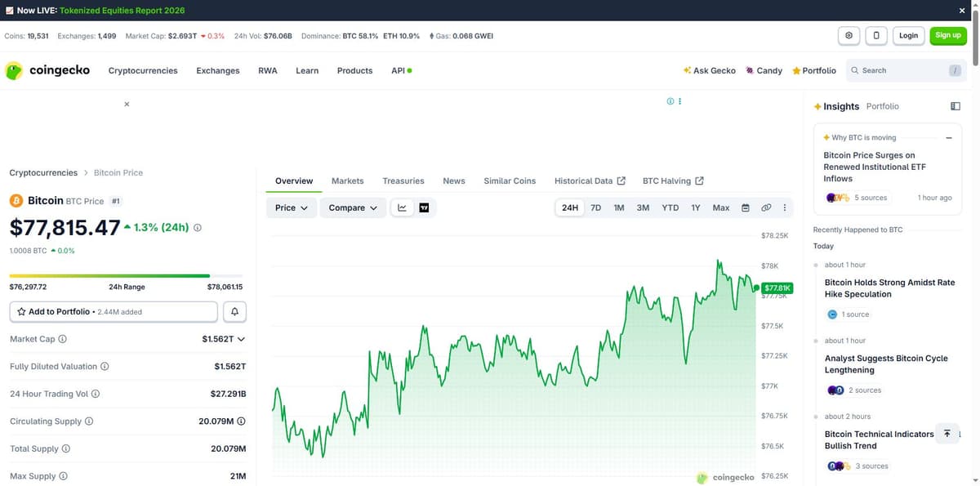980x486 pixels.
Task: Switch to the line chart view icon
Action: [x=402, y=207]
